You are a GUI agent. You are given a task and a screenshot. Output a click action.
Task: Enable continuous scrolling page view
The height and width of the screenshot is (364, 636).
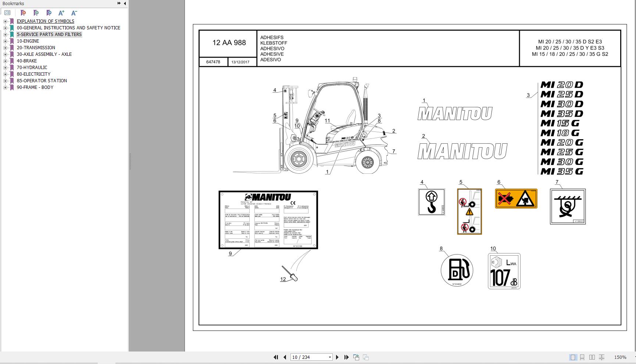pyautogui.click(x=582, y=357)
